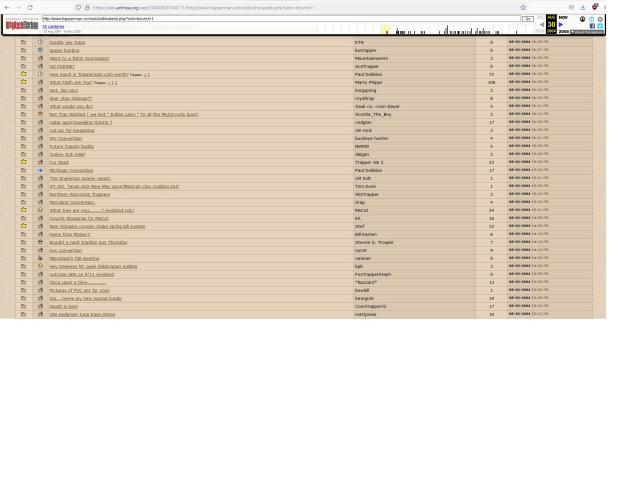
Task: Click the folder icon beside "Coyote drawings for MAC12"
Action: 23,218
